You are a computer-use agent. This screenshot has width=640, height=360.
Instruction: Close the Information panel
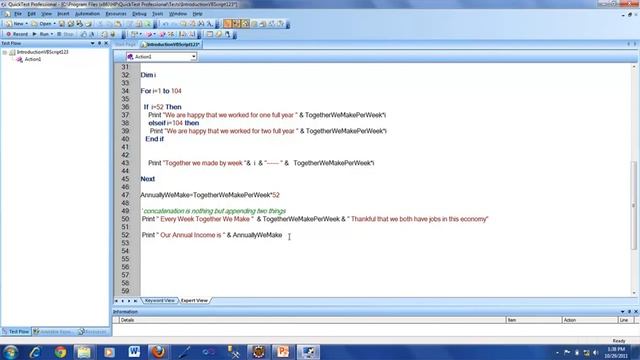pos(636,312)
